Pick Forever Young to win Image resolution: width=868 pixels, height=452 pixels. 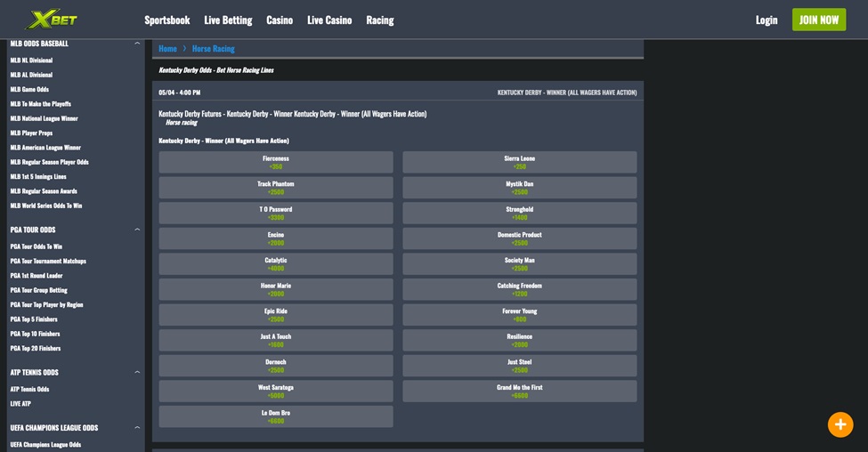coord(519,315)
